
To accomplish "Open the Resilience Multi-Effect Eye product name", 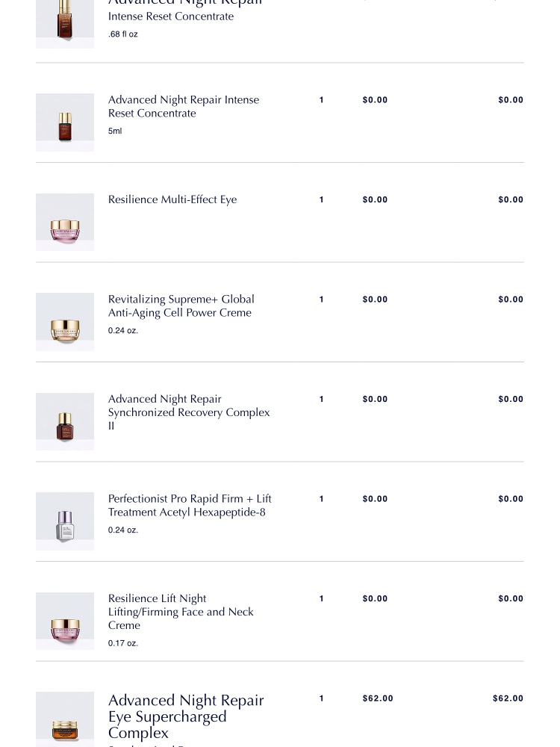I will pos(172,199).
